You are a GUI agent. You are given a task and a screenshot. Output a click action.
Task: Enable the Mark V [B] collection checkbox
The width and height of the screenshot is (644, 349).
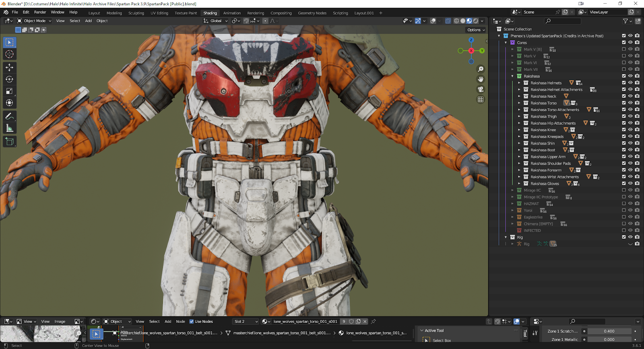(624, 49)
